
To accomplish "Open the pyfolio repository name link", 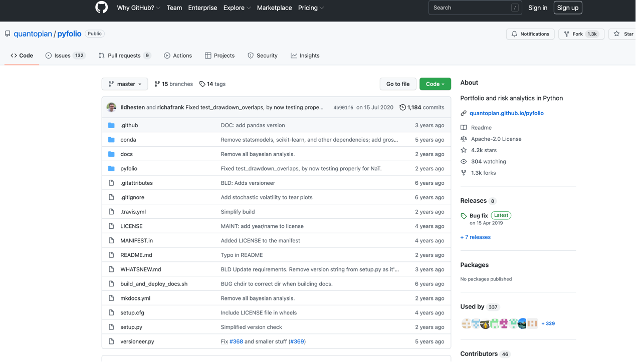I will click(69, 34).
